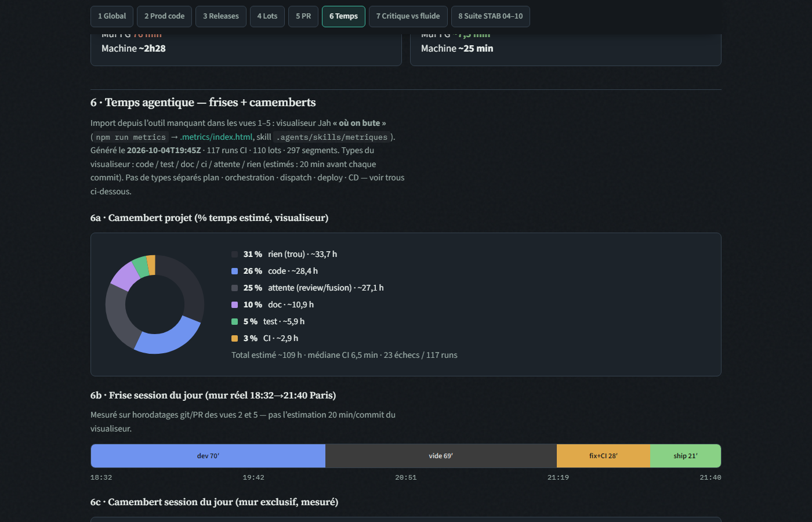This screenshot has height=522, width=812.
Task: Click the '21:40' timeline axis label
Action: [710, 477]
